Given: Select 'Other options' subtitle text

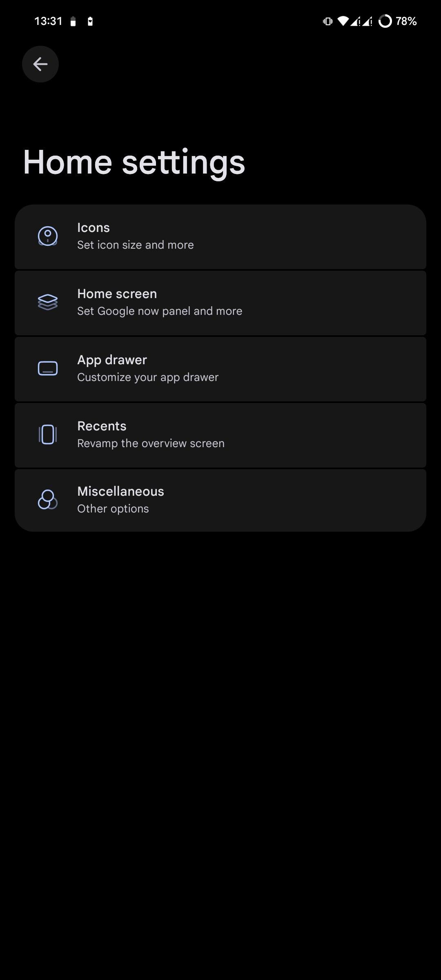Looking at the screenshot, I should (x=113, y=509).
